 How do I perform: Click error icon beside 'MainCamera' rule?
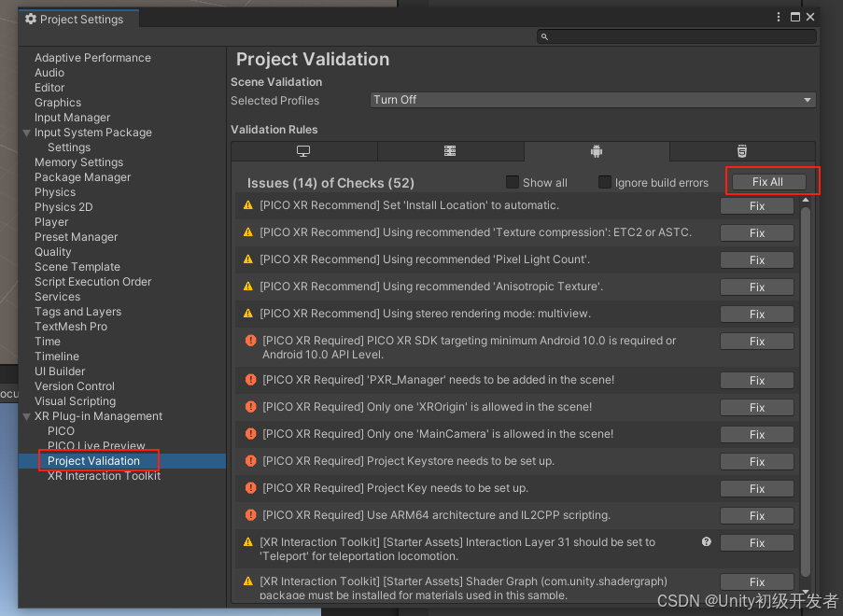[250, 433]
